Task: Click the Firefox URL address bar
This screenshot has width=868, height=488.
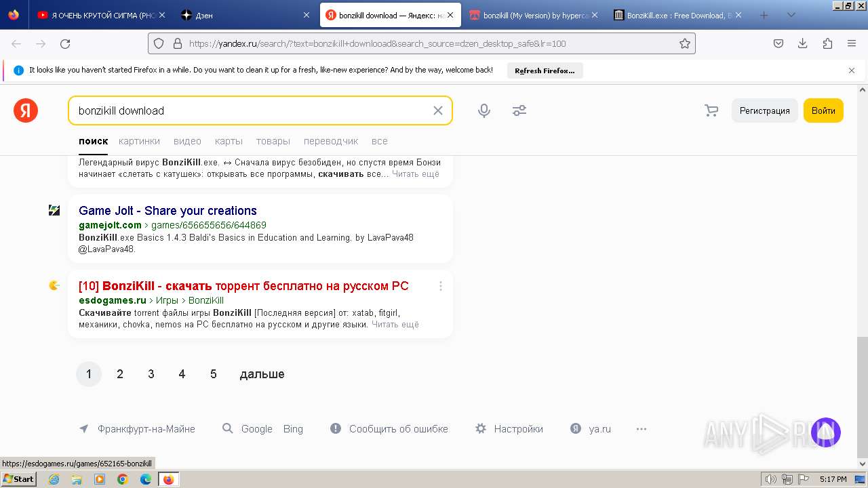Action: point(420,43)
